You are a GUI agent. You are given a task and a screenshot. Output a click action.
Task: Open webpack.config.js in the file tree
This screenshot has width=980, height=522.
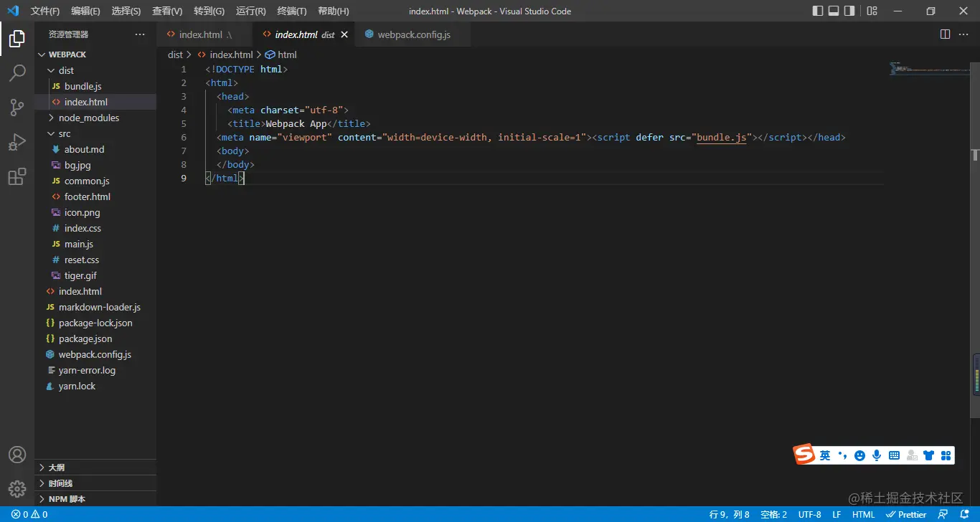pos(95,354)
